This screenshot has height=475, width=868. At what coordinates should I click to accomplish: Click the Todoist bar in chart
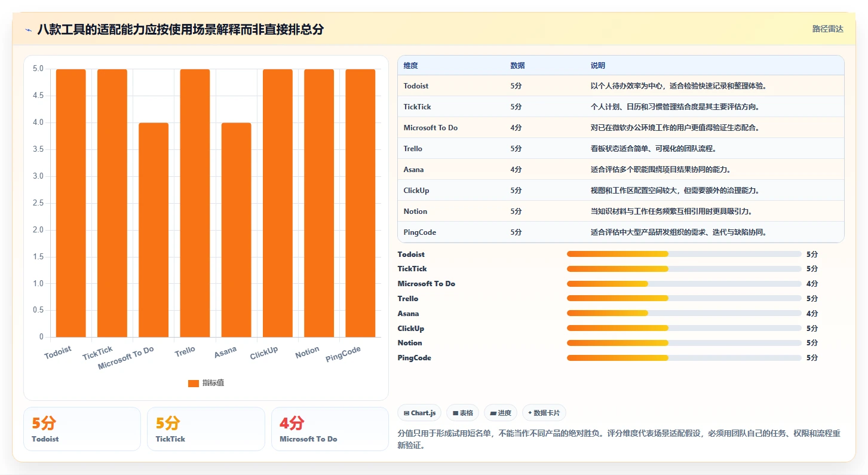(x=71, y=203)
